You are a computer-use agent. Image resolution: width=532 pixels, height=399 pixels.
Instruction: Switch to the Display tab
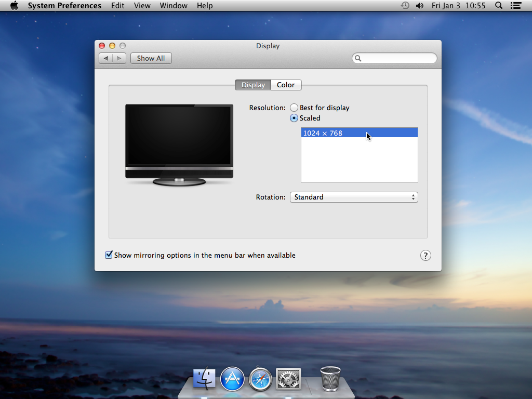pyautogui.click(x=253, y=85)
